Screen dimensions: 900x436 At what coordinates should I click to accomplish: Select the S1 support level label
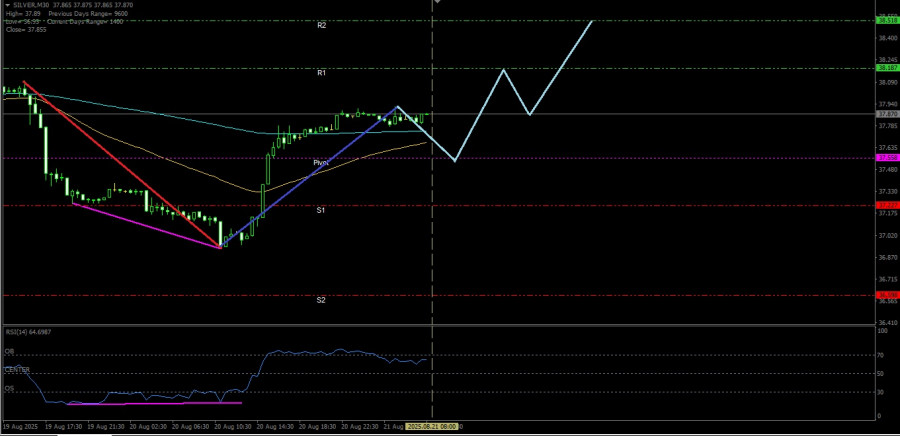click(321, 211)
